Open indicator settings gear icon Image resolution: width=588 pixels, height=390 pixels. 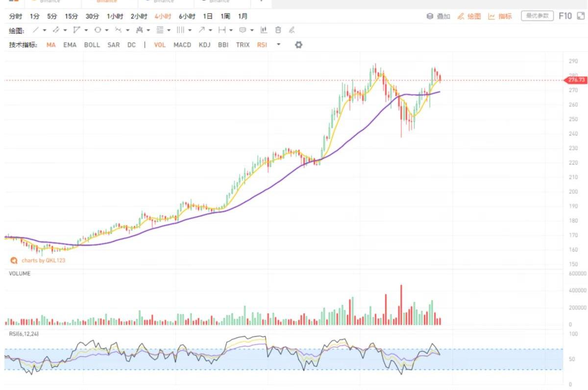point(298,45)
